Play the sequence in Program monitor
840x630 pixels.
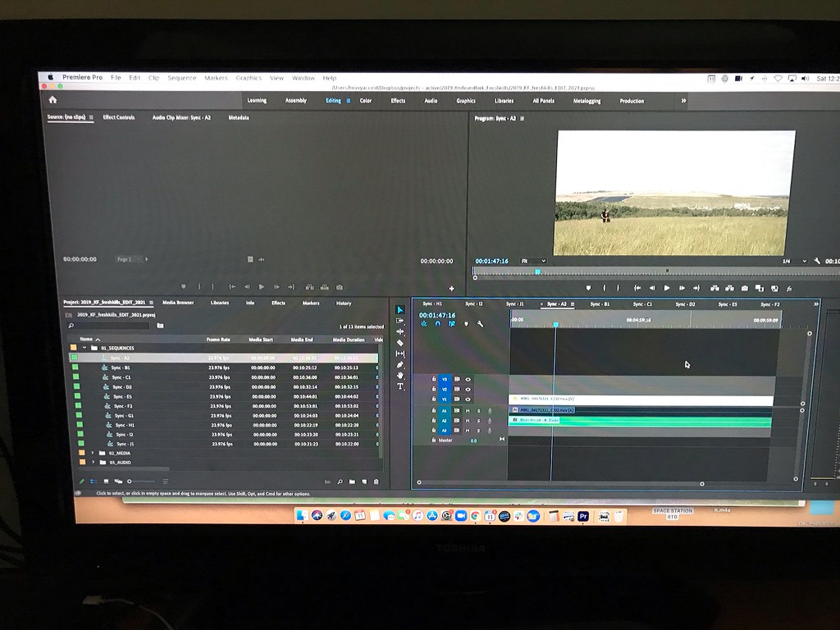[667, 288]
